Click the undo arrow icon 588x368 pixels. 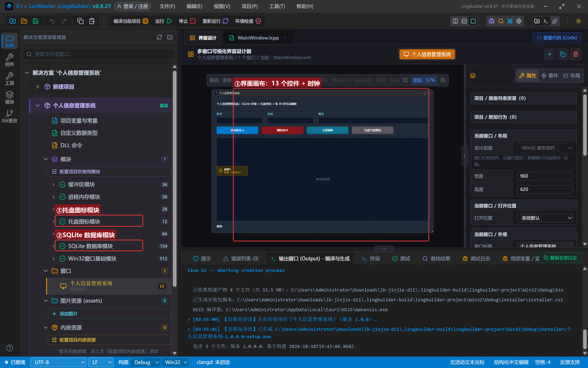52,21
